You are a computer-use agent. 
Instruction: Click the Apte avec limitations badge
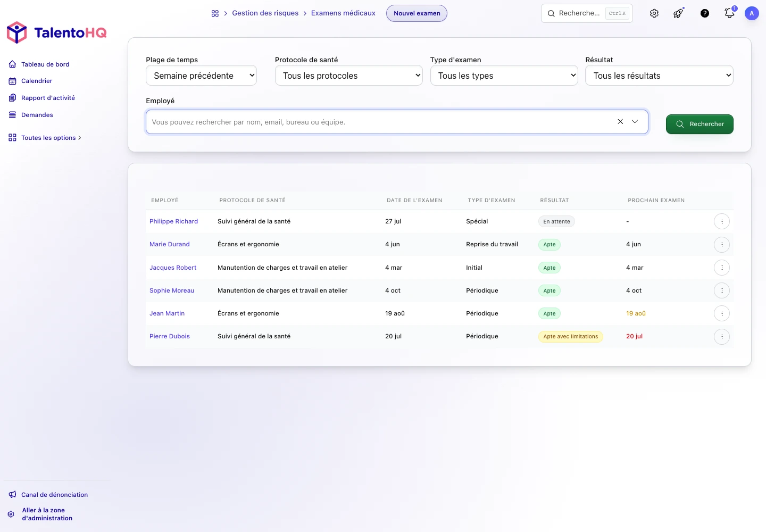[571, 337]
